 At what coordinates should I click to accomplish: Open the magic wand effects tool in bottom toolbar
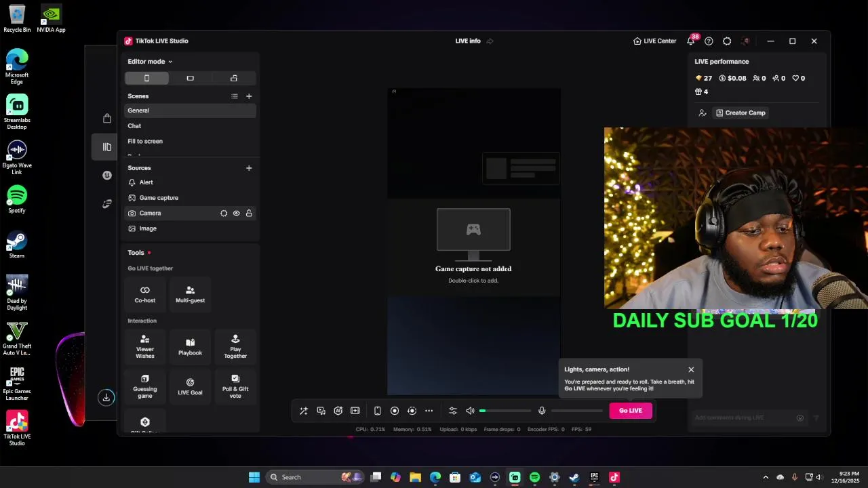(304, 411)
